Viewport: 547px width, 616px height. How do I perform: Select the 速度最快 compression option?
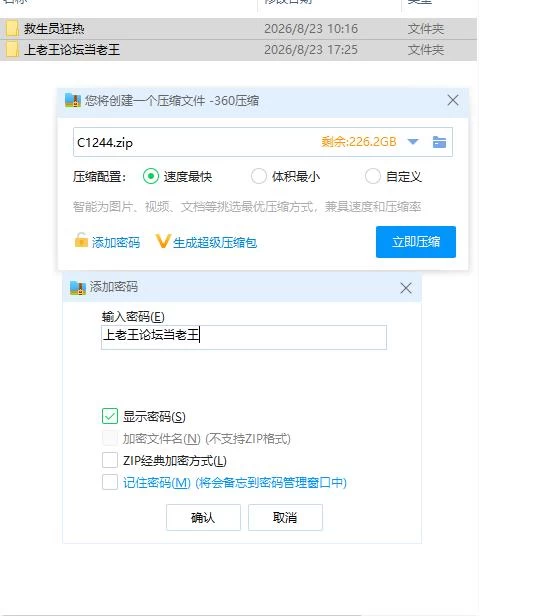(151, 176)
